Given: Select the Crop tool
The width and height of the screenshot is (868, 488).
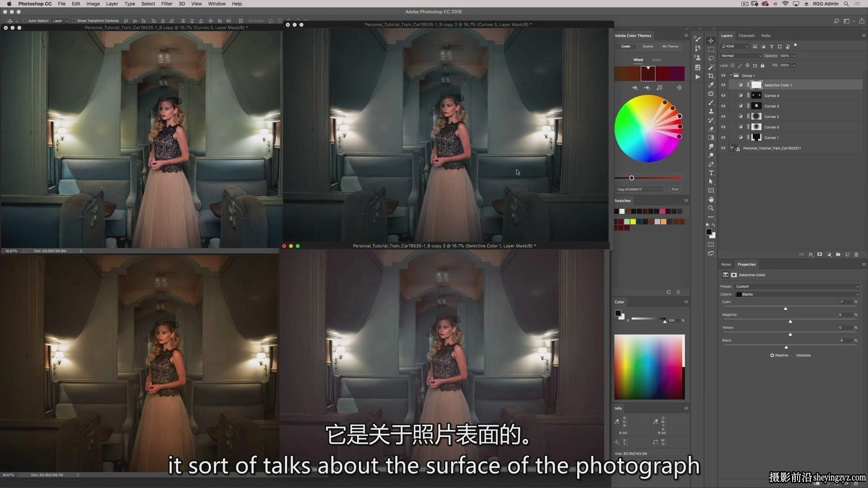Looking at the screenshot, I should tap(711, 76).
